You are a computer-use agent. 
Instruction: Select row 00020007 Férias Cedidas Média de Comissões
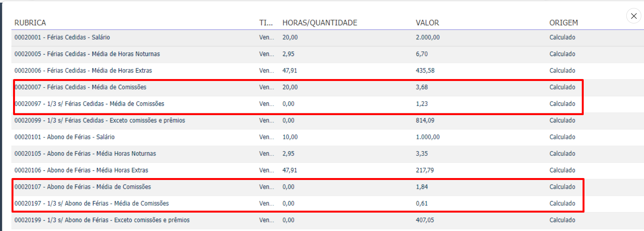pyautogui.click(x=328, y=87)
